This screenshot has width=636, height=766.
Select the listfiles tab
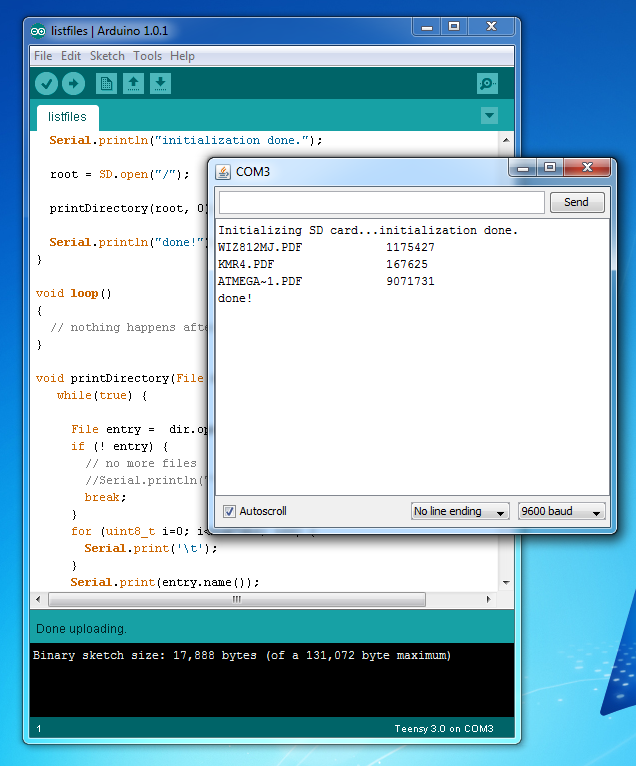[x=67, y=117]
